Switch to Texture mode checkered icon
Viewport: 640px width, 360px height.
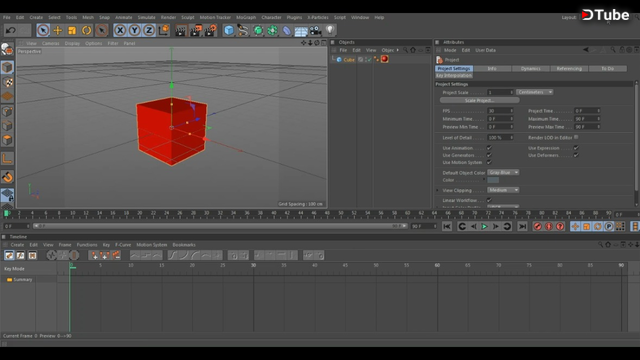(7, 82)
